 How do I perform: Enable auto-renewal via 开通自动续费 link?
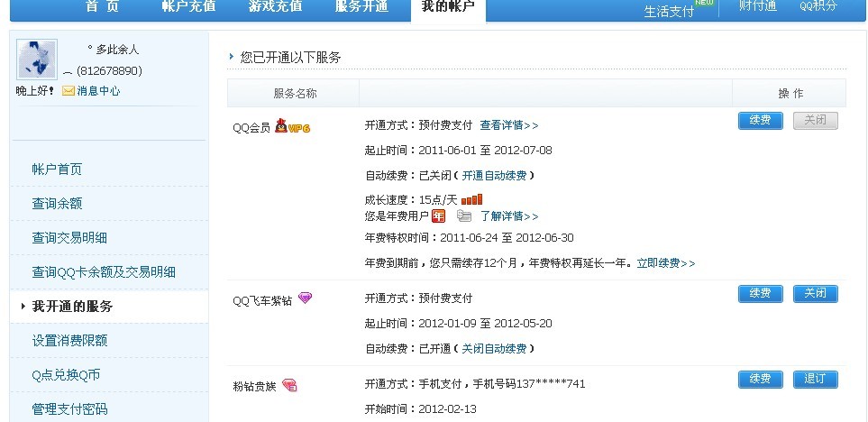click(494, 176)
